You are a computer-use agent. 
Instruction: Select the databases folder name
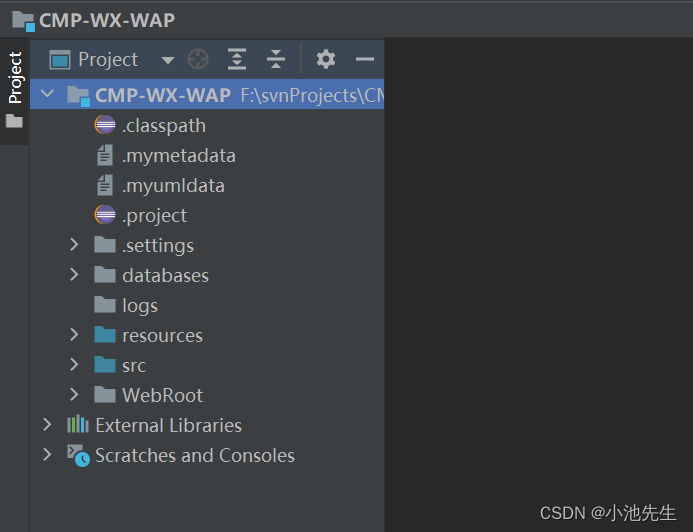pyautogui.click(x=165, y=276)
